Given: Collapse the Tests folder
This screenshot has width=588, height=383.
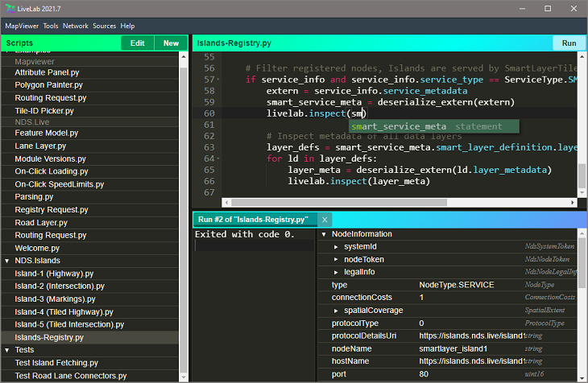Looking at the screenshot, I should [x=7, y=350].
